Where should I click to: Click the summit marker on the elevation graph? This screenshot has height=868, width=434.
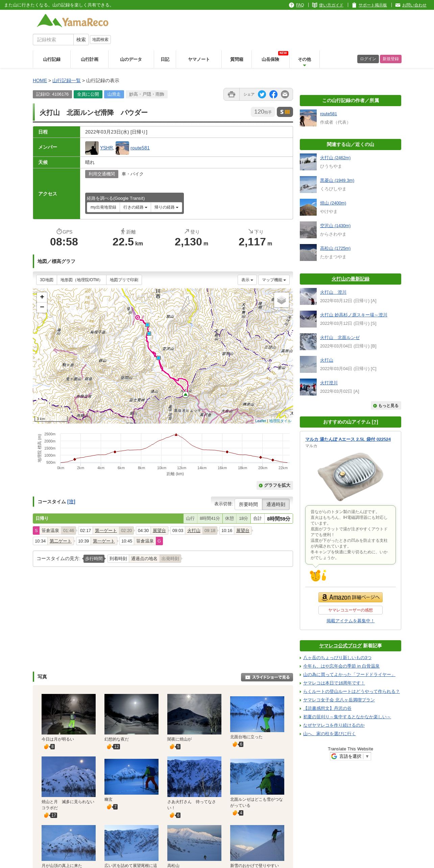pos(176,435)
